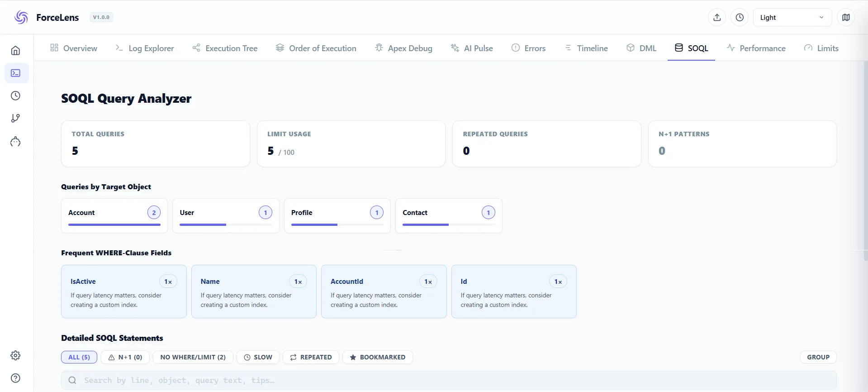Screen dimensions: 868x392
Task: Click the Detailed SOQL Statements heading
Action: (112, 338)
